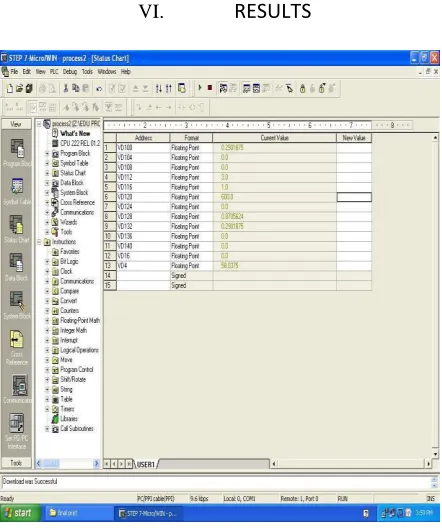
Task: Open the Debug menu
Action: tap(70, 72)
